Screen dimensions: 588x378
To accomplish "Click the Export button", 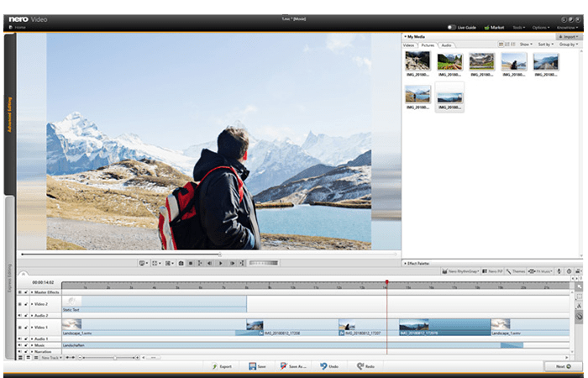I will [x=222, y=366].
